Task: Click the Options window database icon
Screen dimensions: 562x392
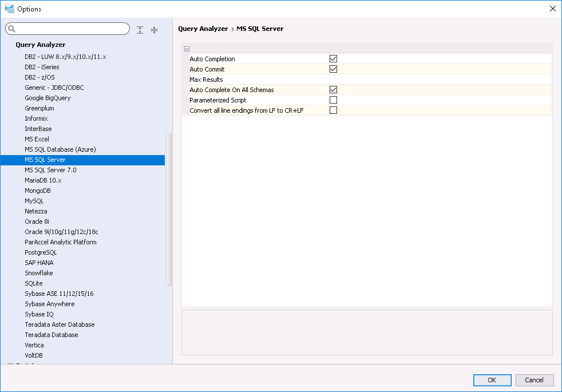Action: coord(9,9)
